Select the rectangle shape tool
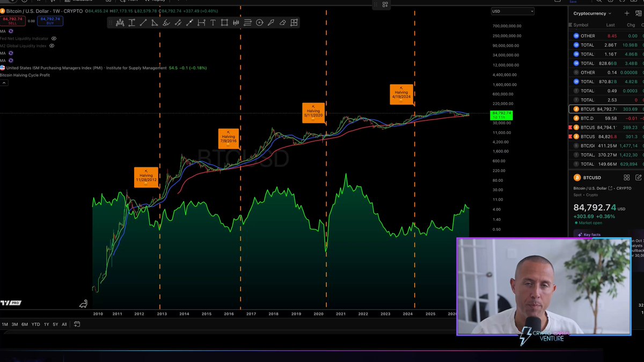The width and height of the screenshot is (644, 362). click(x=224, y=23)
